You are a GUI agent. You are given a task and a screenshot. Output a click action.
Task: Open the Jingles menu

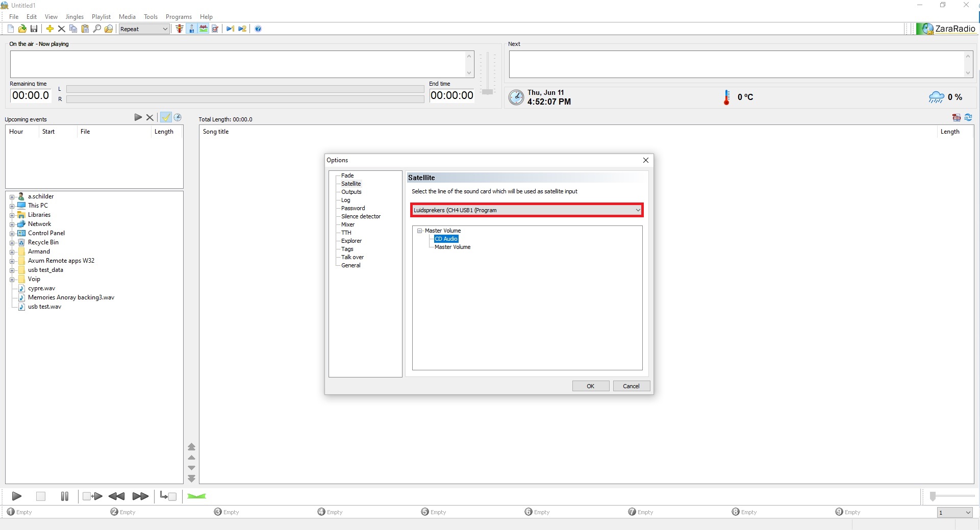(74, 17)
